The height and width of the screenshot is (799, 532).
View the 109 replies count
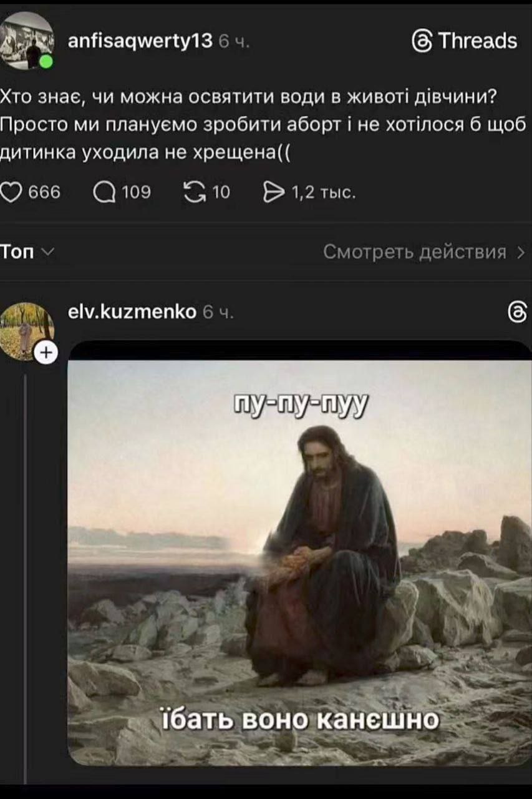[137, 193]
